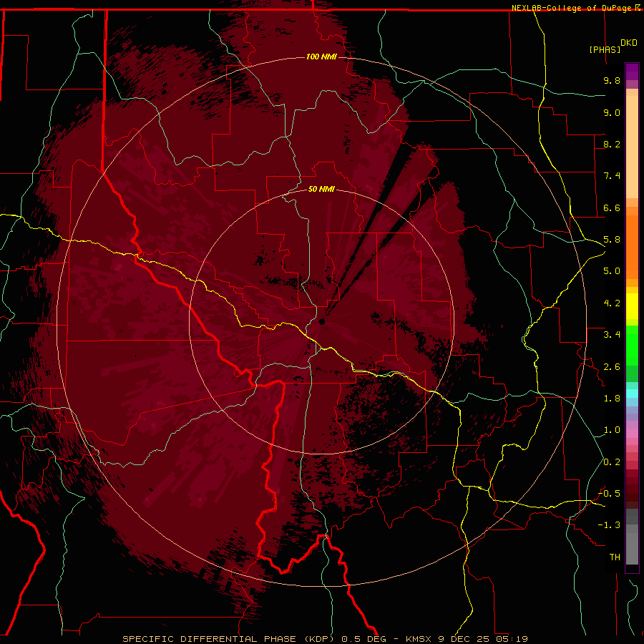Click the yellow segment of the color bar
This screenshot has height=644, width=644.
point(632,306)
